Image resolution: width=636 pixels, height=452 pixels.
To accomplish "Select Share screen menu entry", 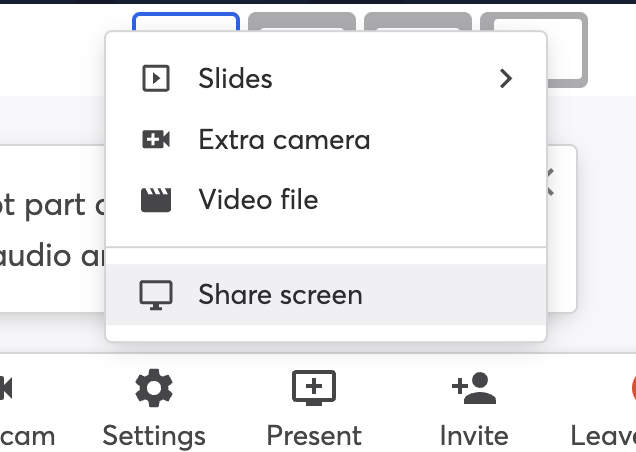I will click(x=326, y=295).
